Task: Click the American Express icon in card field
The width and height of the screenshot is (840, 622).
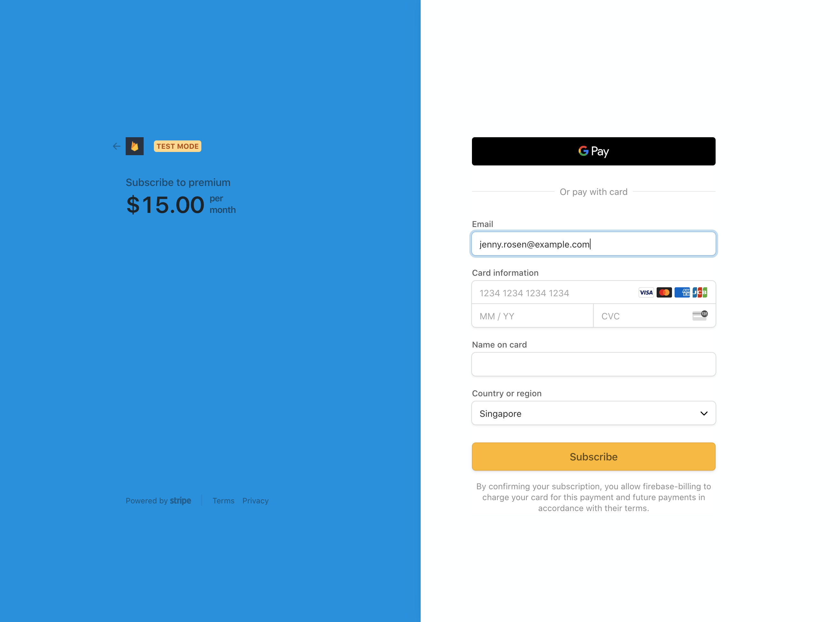Action: [x=681, y=293]
